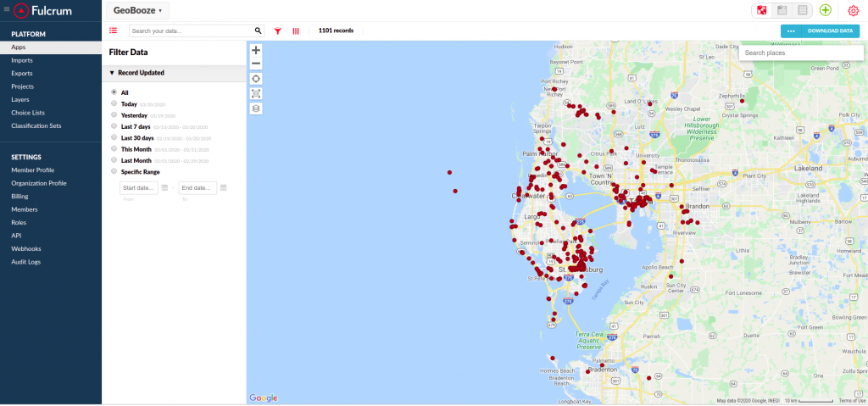Screen dimensions: 868x406
Task: Add new record with green plus icon
Action: [x=826, y=10]
